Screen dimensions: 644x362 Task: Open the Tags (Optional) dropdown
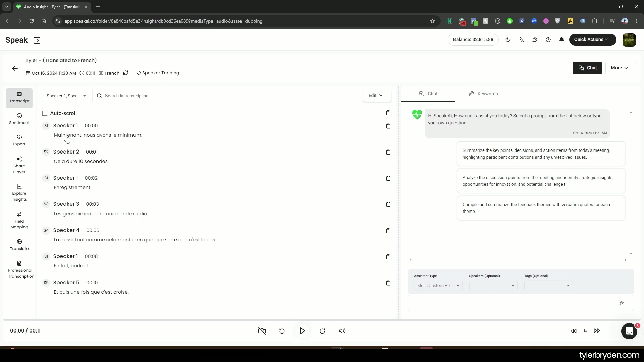(x=548, y=286)
